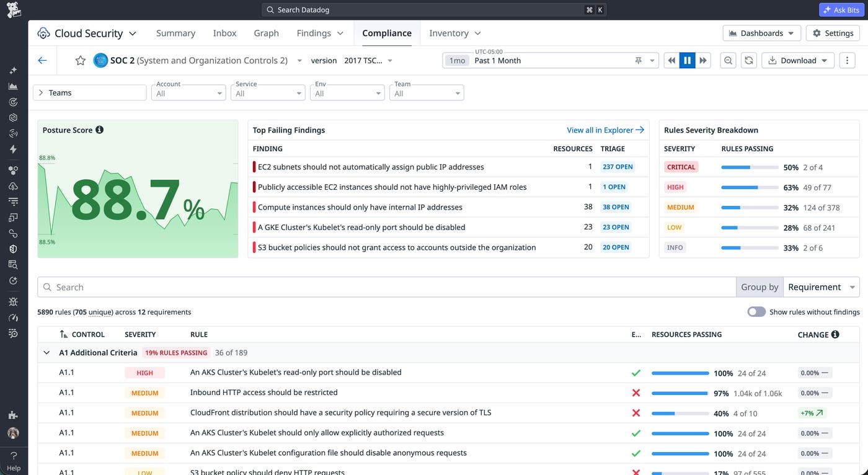Image resolution: width=868 pixels, height=475 pixels.
Task: Click the CRITICAL rules passing progress bar
Action: [x=750, y=167]
